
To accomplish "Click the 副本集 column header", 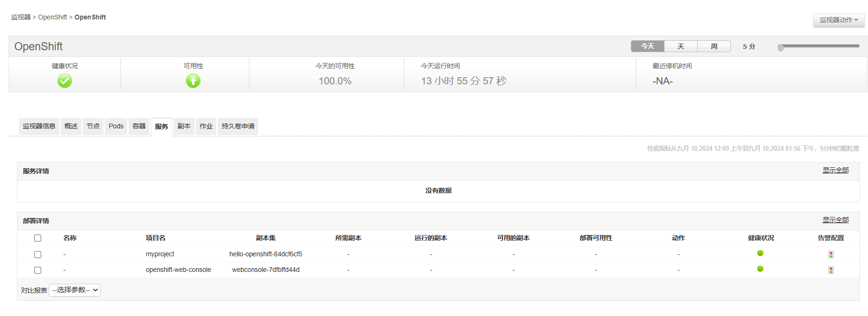I will click(266, 238).
